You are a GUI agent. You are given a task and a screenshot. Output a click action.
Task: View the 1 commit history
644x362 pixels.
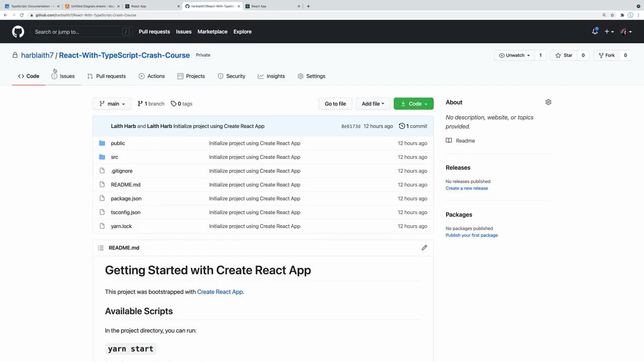tap(413, 126)
